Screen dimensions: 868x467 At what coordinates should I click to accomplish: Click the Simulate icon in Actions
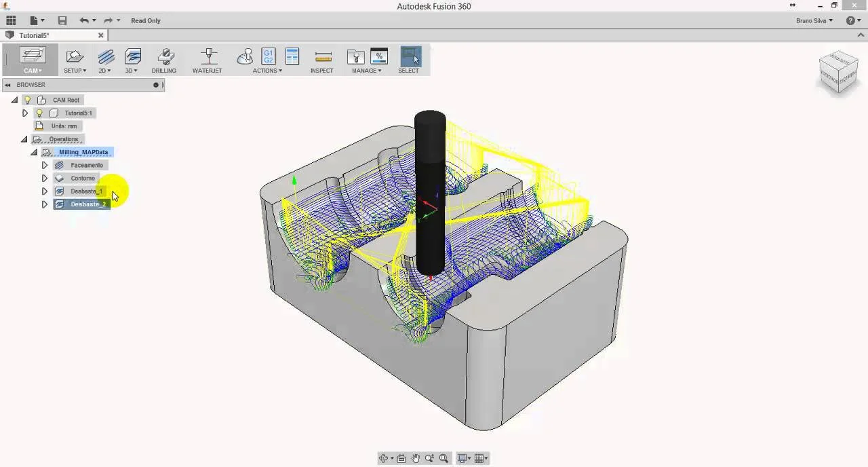pyautogui.click(x=245, y=57)
